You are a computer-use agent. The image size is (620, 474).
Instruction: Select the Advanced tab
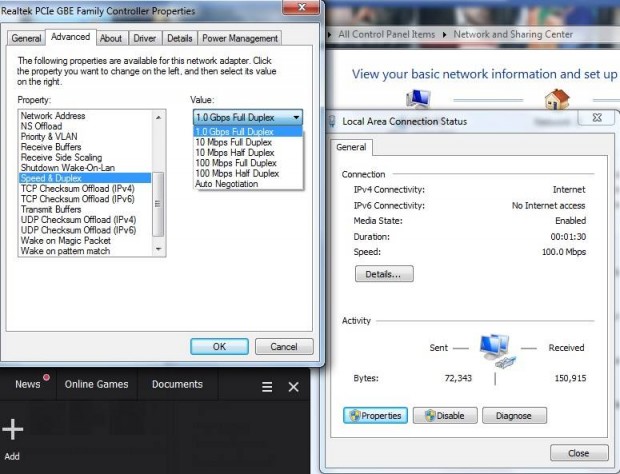coord(70,37)
